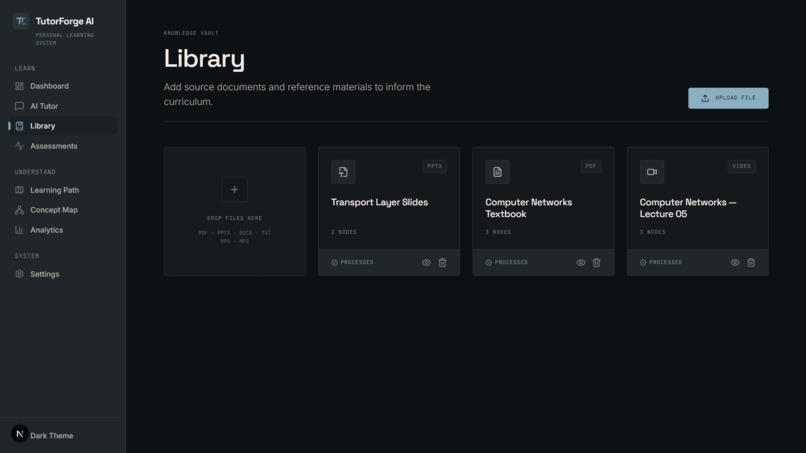806x453 pixels.
Task: Open Learning Path section
Action: click(62, 190)
